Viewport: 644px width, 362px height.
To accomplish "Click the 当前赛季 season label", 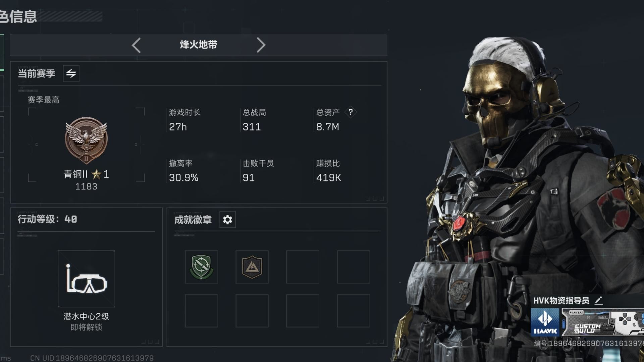I will click(37, 73).
